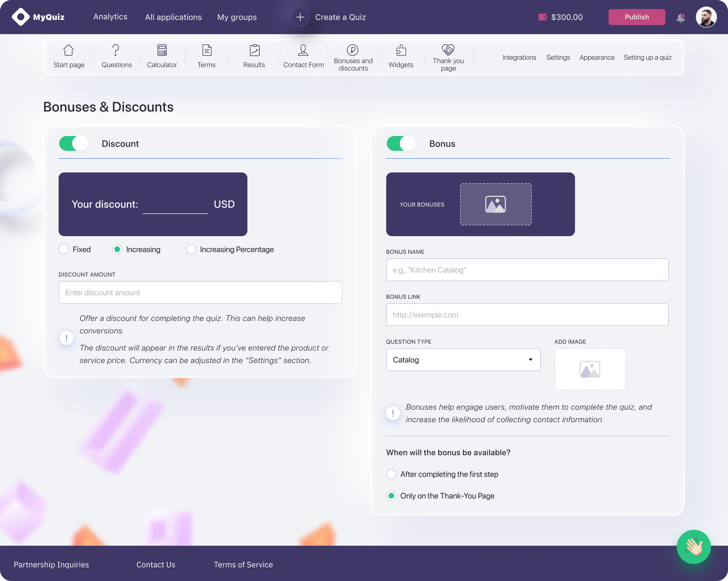Image resolution: width=728 pixels, height=581 pixels.
Task: Open the Start page house icon
Action: pyautogui.click(x=69, y=50)
